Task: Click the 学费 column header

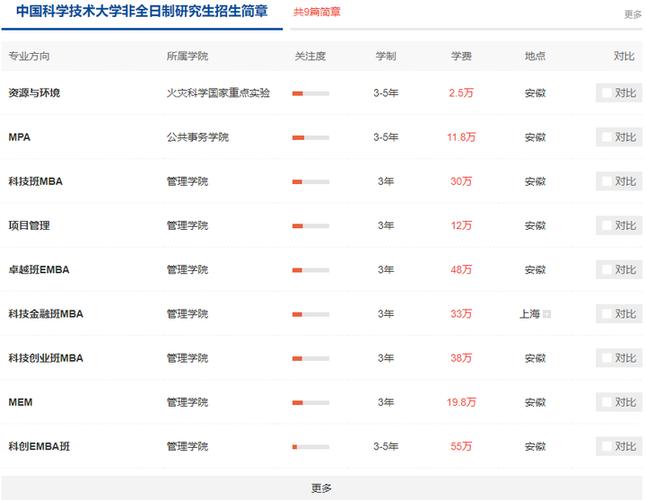Action: pyautogui.click(x=461, y=56)
